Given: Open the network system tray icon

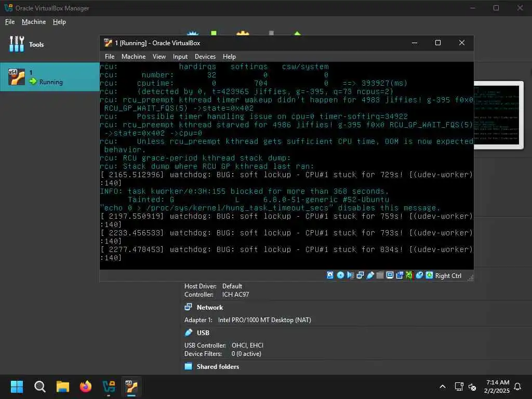Looking at the screenshot, I should 459,387.
